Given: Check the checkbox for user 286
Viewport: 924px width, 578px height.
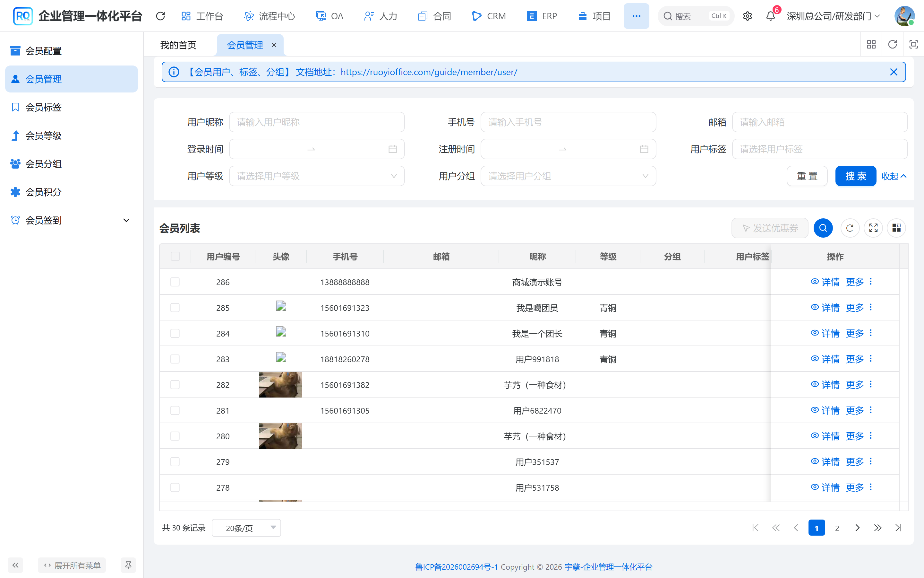Looking at the screenshot, I should point(175,282).
